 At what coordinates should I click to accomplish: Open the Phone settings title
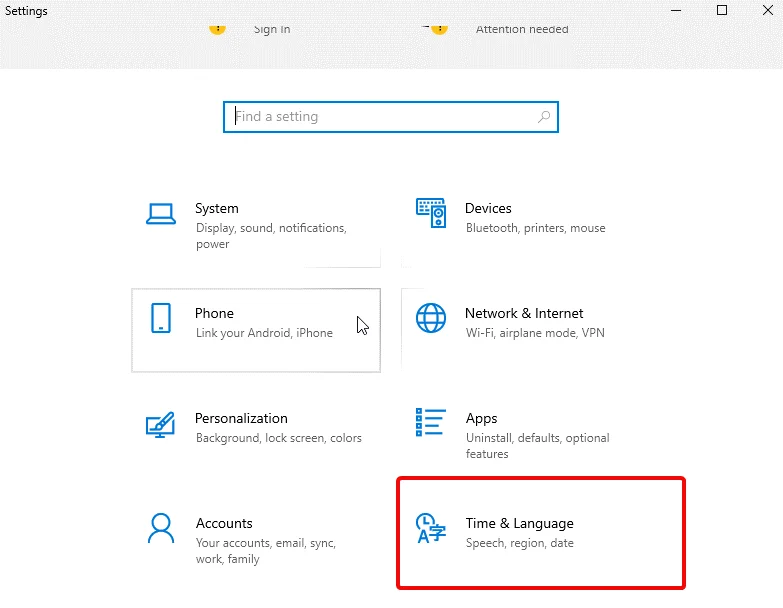coord(214,313)
